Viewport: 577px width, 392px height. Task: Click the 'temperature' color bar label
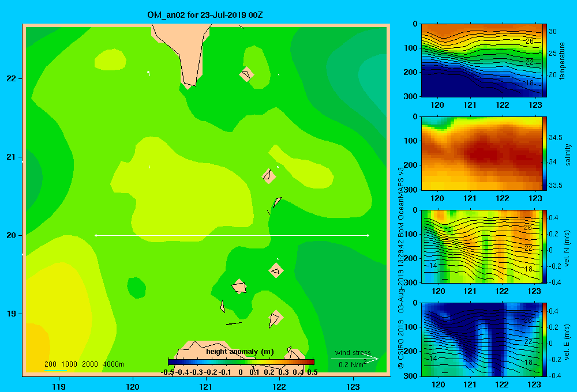click(x=562, y=61)
